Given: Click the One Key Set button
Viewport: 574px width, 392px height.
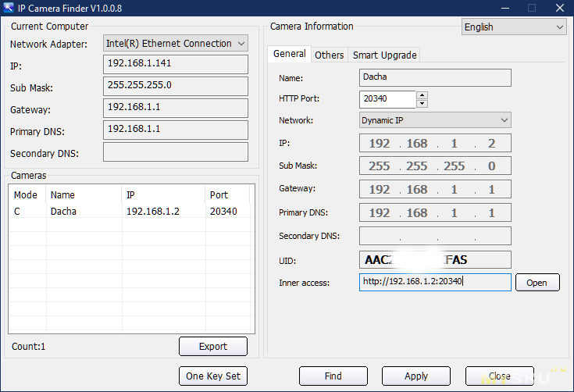Looking at the screenshot, I should click(212, 376).
